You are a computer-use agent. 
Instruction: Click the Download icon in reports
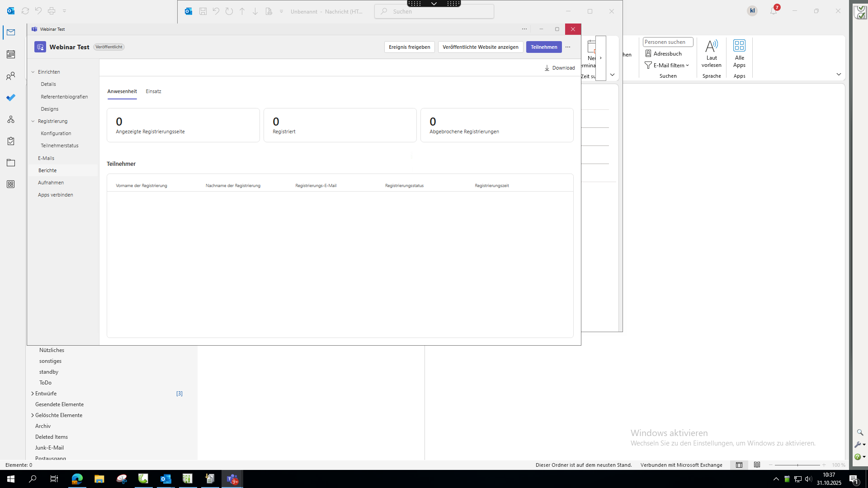click(x=547, y=68)
